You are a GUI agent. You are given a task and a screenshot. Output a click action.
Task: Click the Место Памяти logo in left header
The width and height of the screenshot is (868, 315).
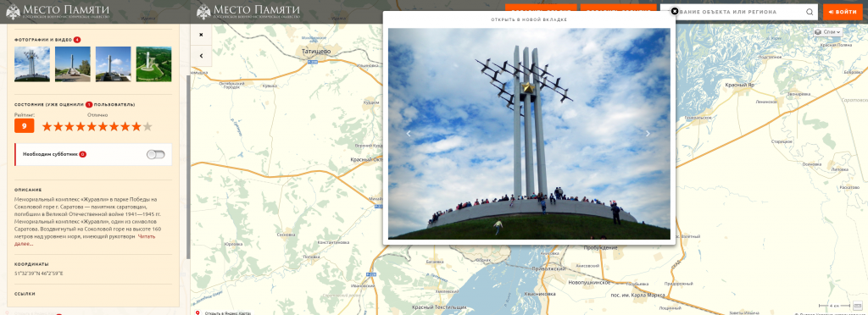pos(58,11)
